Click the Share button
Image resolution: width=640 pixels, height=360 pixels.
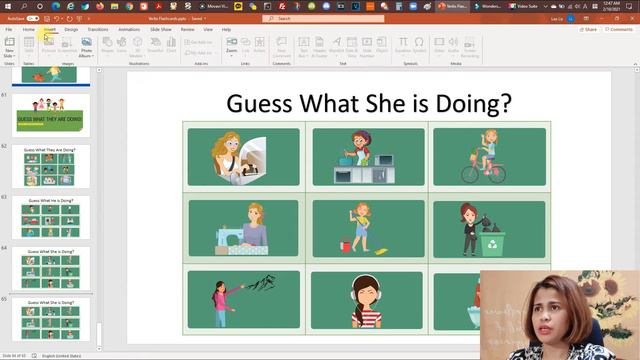(588, 29)
